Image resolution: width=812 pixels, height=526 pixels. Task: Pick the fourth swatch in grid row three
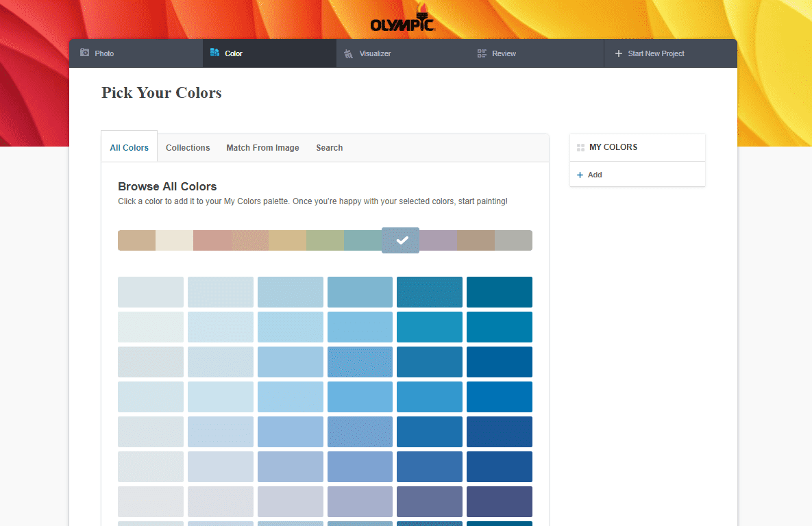[x=360, y=362]
